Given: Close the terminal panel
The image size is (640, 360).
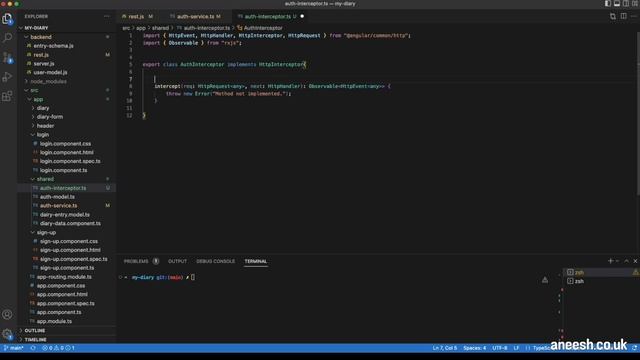Looking at the screenshot, I should [635, 261].
